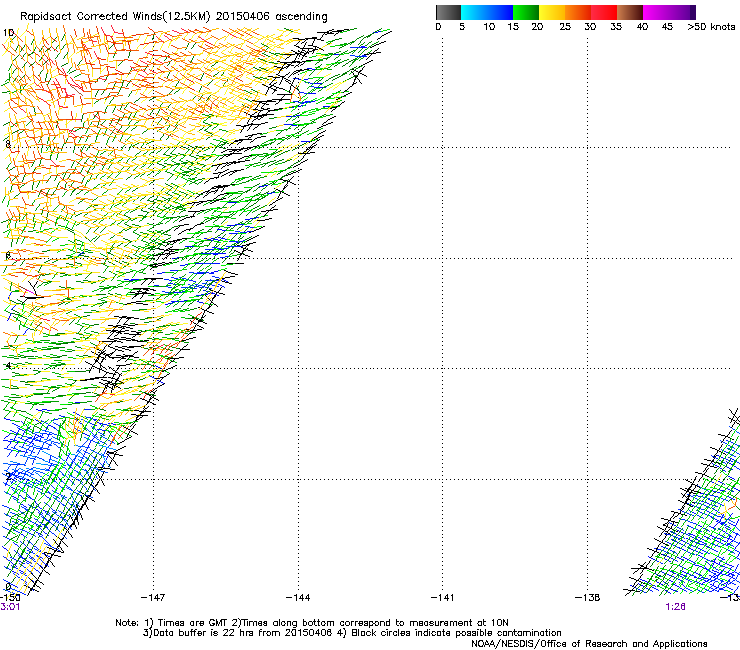Click the '-147' longitude axis label
Screen dimensions: 740x650
click(x=153, y=598)
